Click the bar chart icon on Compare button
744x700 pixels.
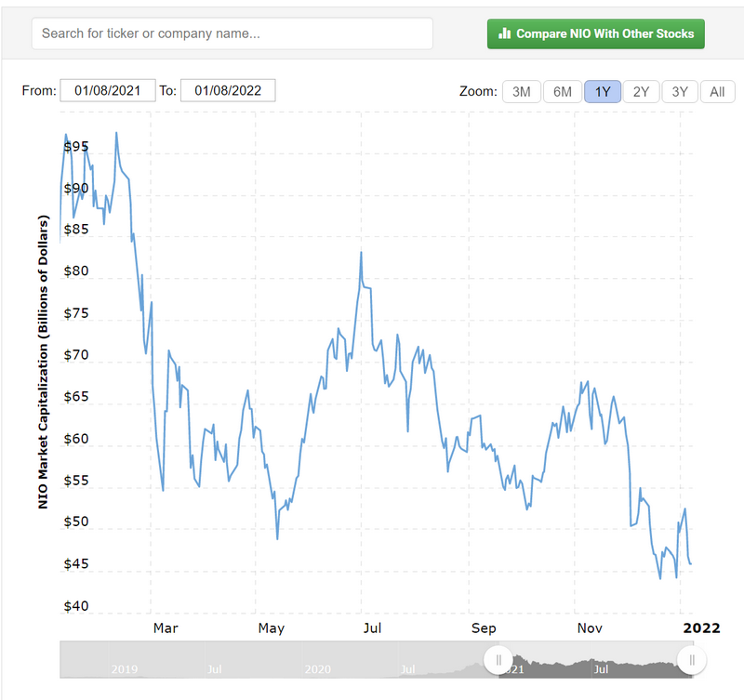point(505,33)
